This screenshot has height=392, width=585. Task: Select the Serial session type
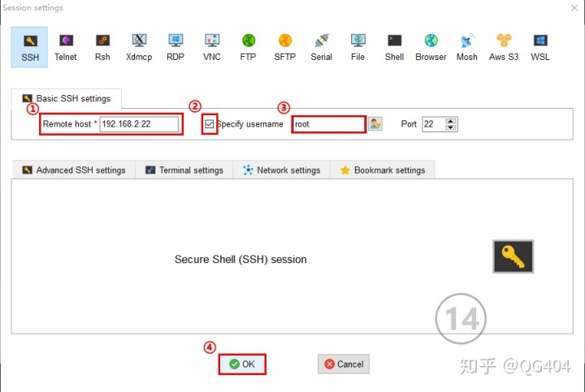click(321, 47)
